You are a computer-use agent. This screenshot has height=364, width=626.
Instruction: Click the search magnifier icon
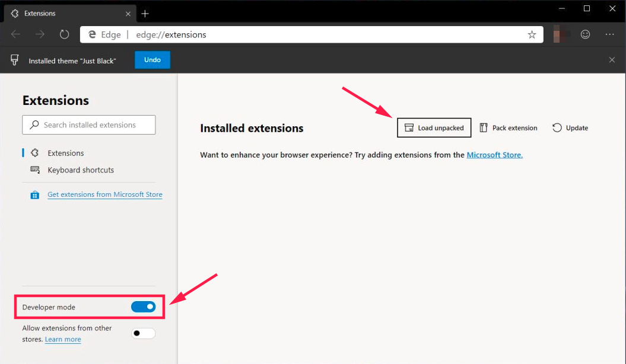tap(34, 124)
